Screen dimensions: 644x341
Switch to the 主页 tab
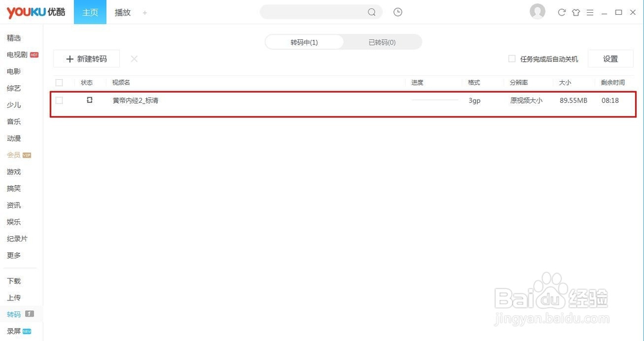click(x=90, y=12)
